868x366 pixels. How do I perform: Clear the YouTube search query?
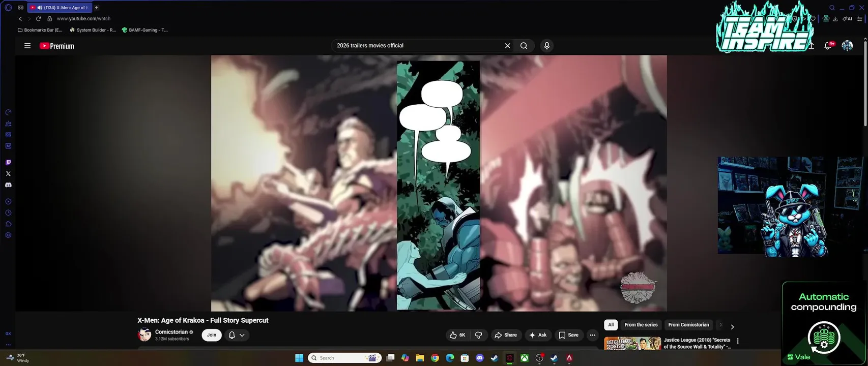507,46
